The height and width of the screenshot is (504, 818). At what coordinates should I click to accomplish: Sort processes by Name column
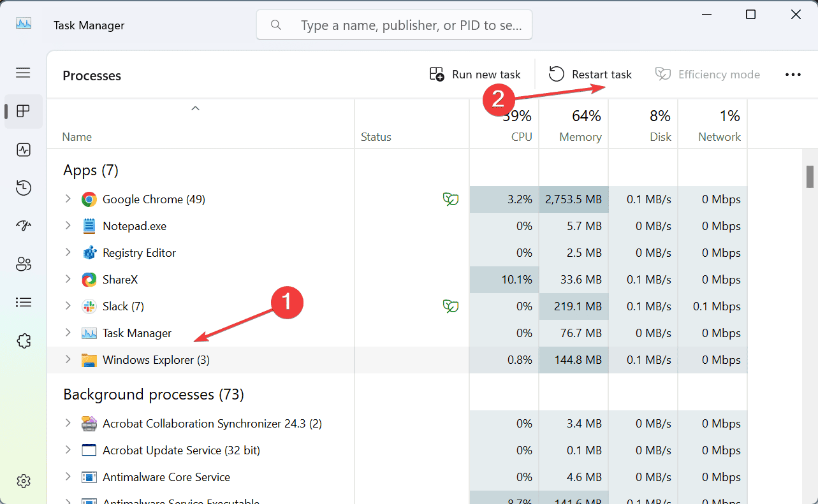[x=200, y=124]
